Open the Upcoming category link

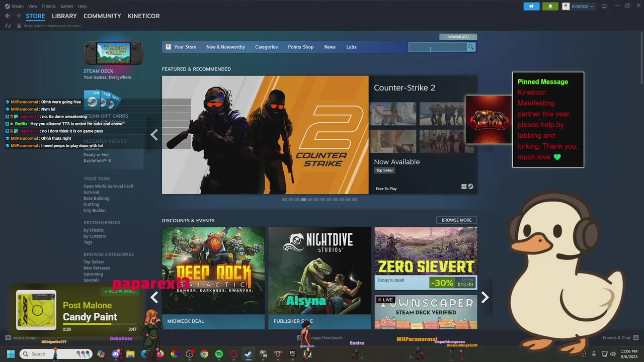(93, 274)
